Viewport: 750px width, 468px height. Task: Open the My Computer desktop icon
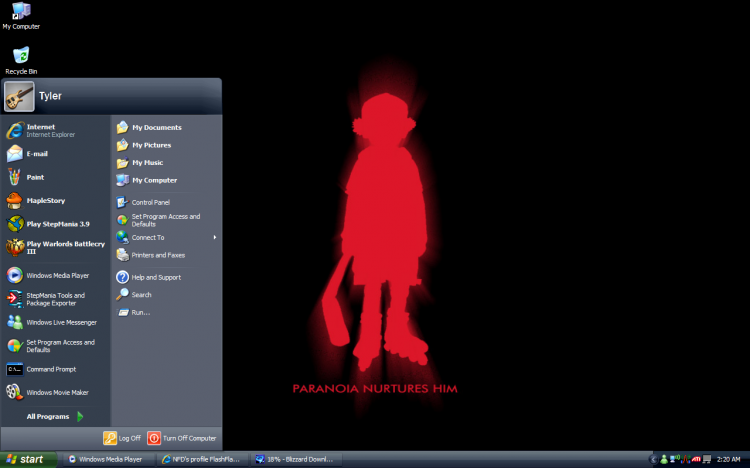tap(20, 13)
